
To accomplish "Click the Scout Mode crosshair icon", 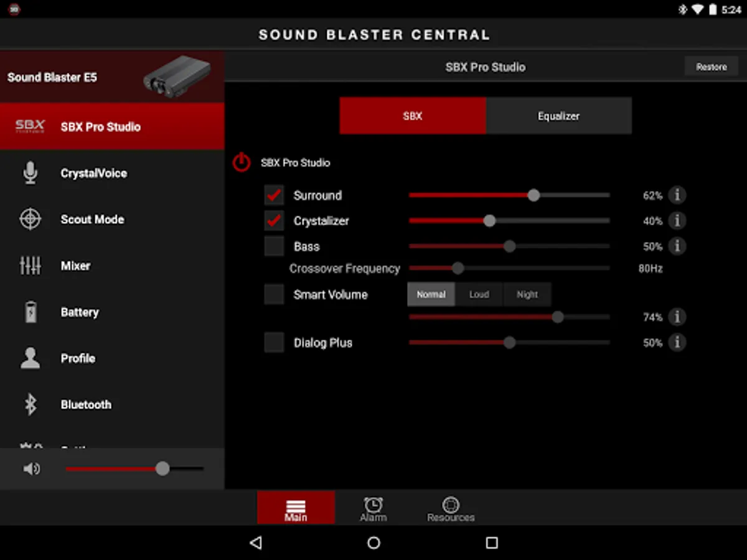I will point(30,219).
